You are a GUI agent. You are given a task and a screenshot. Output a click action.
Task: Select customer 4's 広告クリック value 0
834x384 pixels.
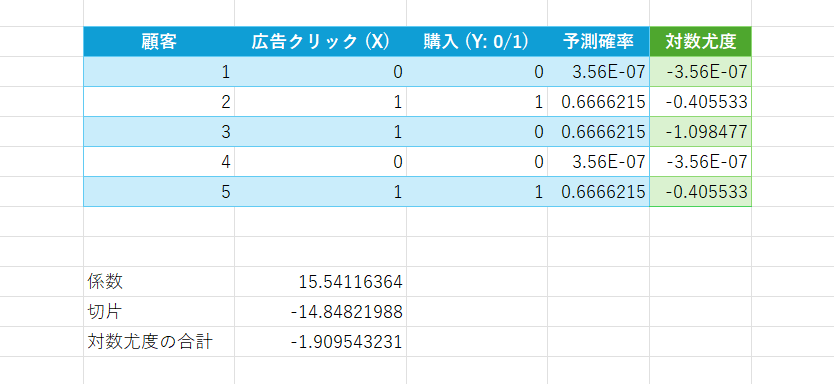pyautogui.click(x=321, y=161)
